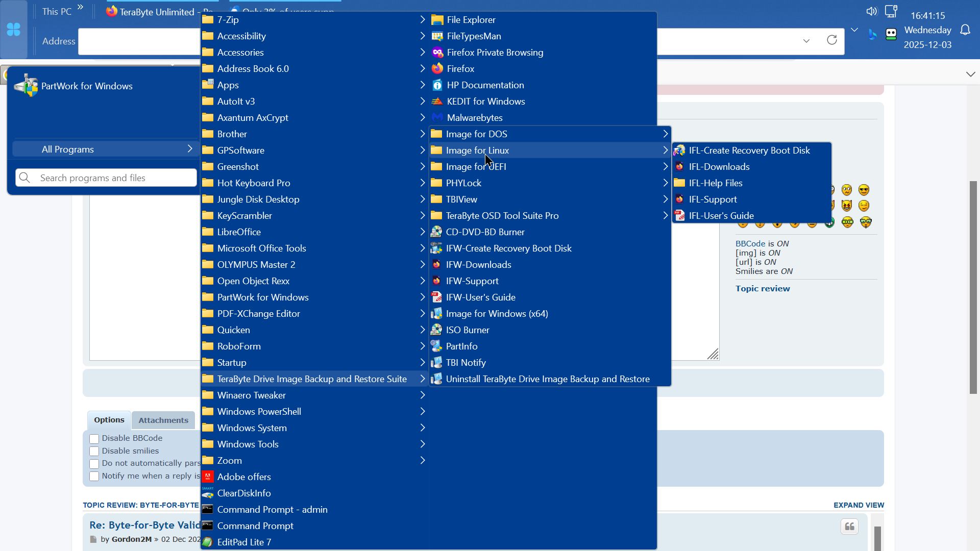The height and width of the screenshot is (551, 980).
Task: Click the volume speaker tray icon
Action: tap(871, 11)
